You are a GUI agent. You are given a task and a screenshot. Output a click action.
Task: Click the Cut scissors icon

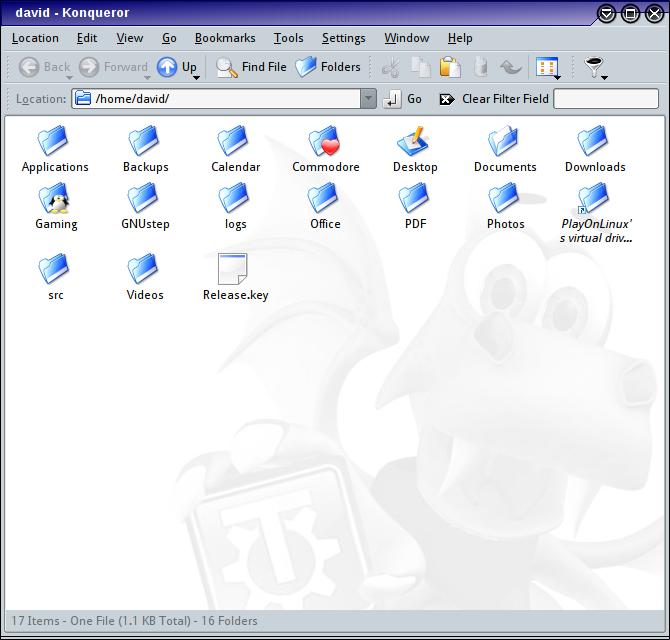[390, 68]
